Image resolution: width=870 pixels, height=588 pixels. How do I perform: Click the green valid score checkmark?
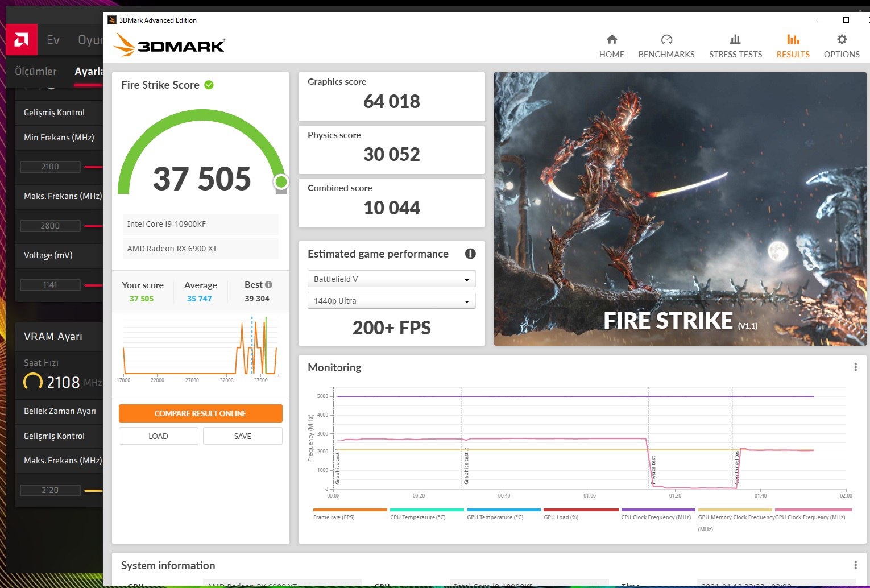point(209,85)
